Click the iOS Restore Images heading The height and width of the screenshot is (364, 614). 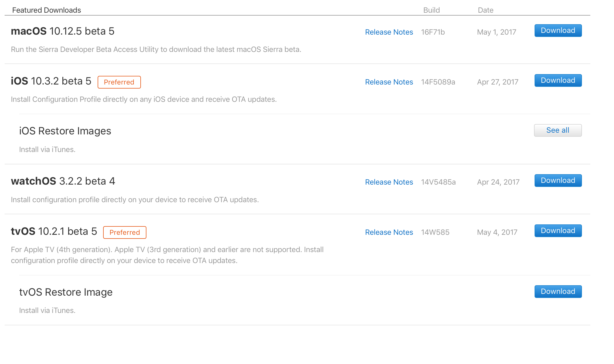pyautogui.click(x=65, y=131)
